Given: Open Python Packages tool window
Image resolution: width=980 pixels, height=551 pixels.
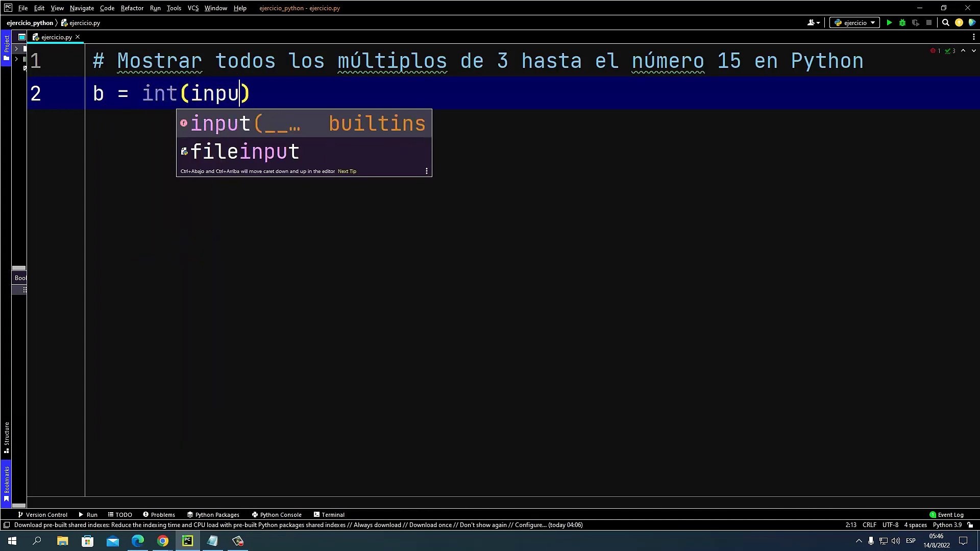Looking at the screenshot, I should click(213, 515).
